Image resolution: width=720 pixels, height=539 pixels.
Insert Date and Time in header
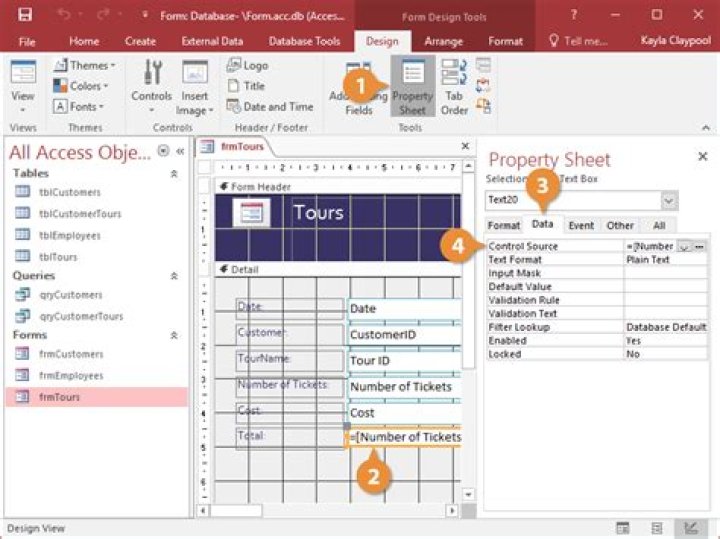point(270,107)
